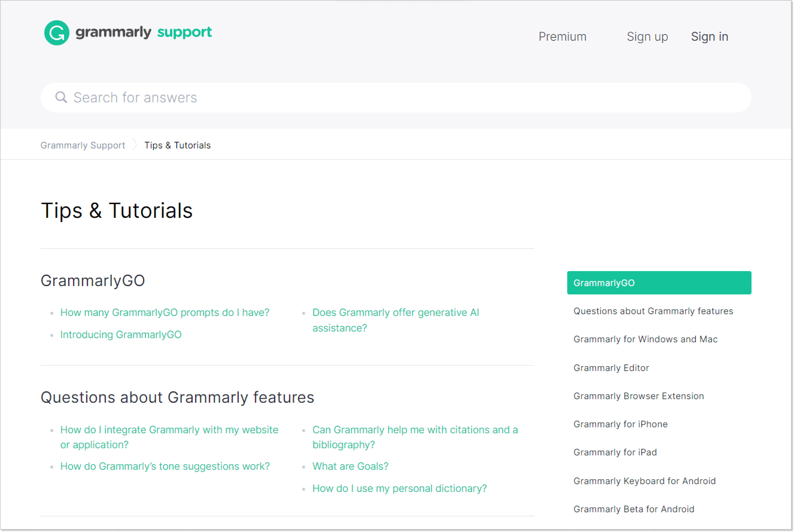Open 'How do Grammarly's tone suggestions work?'
This screenshot has width=794, height=532.
(165, 466)
